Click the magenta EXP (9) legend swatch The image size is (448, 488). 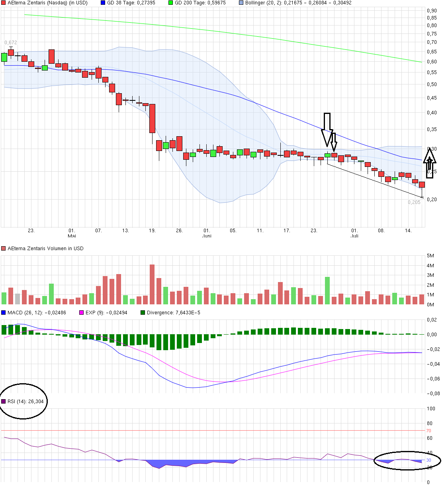pos(82,313)
